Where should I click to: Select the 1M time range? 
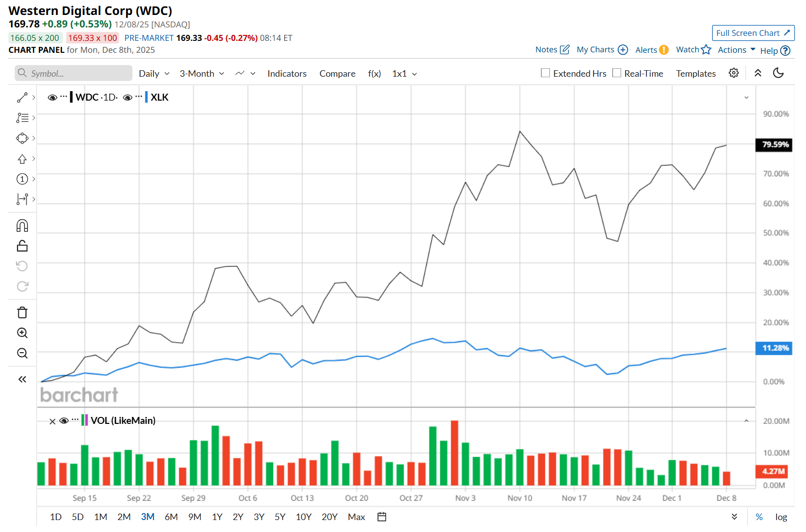[101, 517]
